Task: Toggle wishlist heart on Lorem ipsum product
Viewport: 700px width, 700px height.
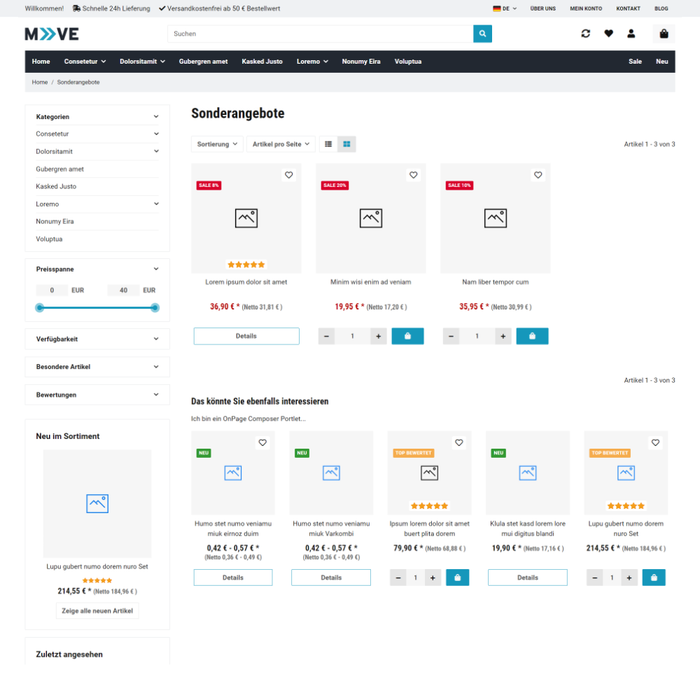Action: point(289,175)
